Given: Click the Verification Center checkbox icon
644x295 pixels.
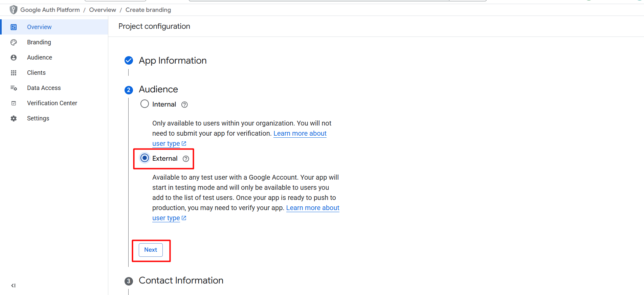Looking at the screenshot, I should 14,103.
